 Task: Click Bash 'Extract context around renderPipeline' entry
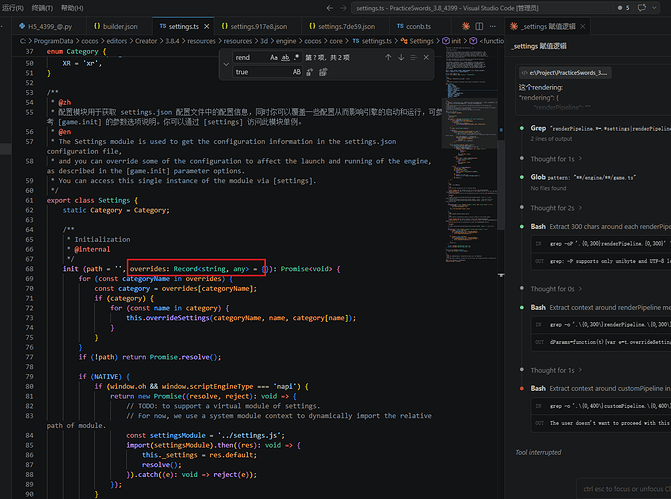point(600,307)
